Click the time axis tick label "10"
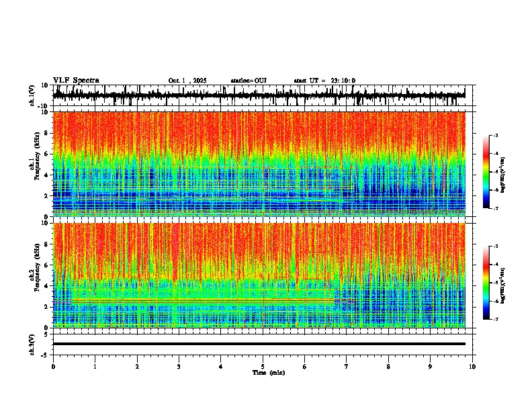Viewport: 532px width, 411px height. point(472,367)
